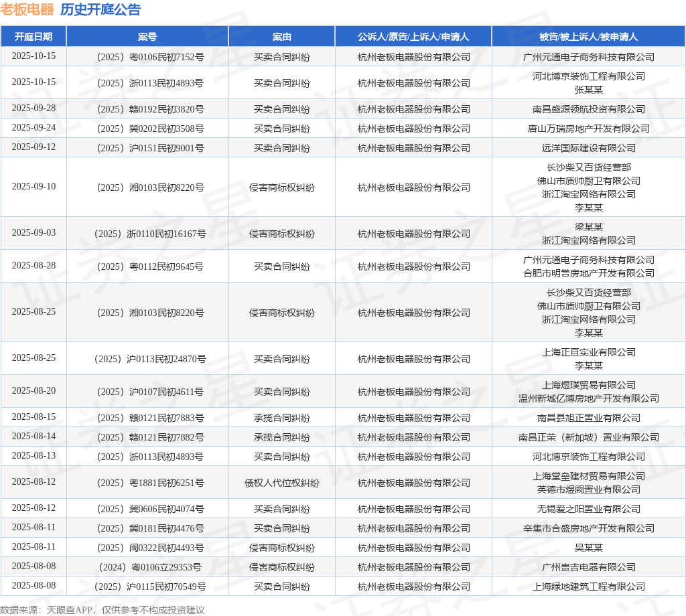The image size is (686, 616).
Task: Select the 案由 column header
Action: pyautogui.click(x=282, y=37)
